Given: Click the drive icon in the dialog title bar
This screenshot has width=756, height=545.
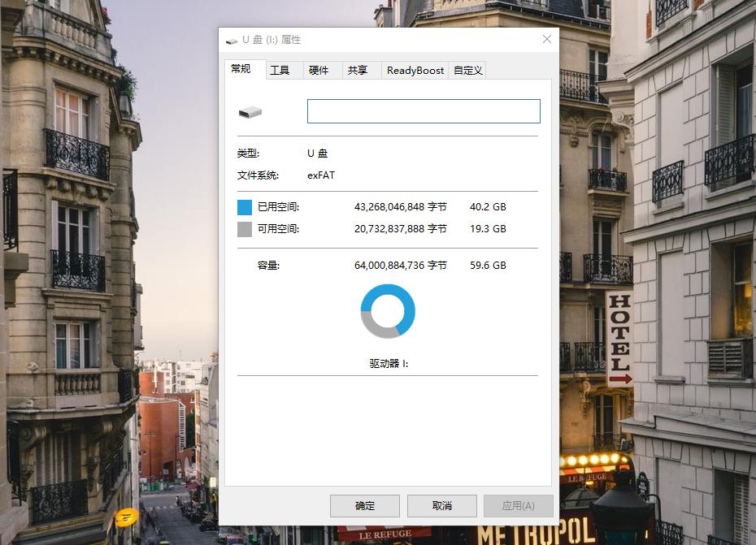Looking at the screenshot, I should pyautogui.click(x=231, y=39).
